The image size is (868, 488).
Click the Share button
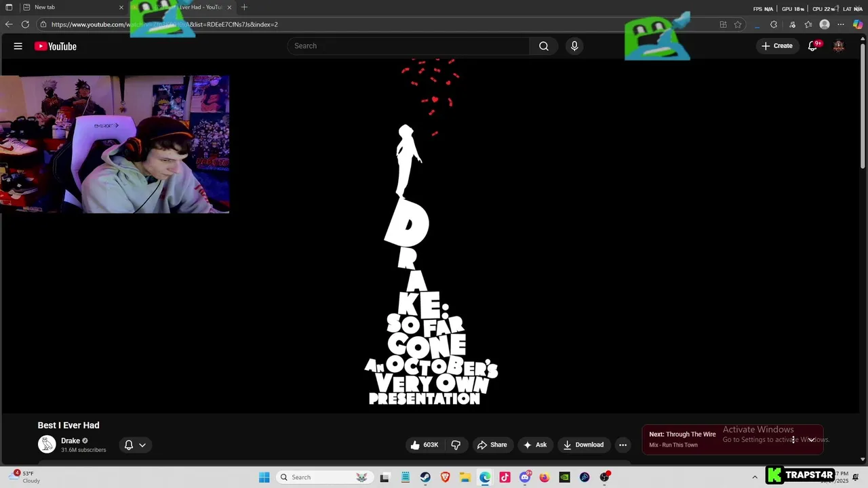492,445
